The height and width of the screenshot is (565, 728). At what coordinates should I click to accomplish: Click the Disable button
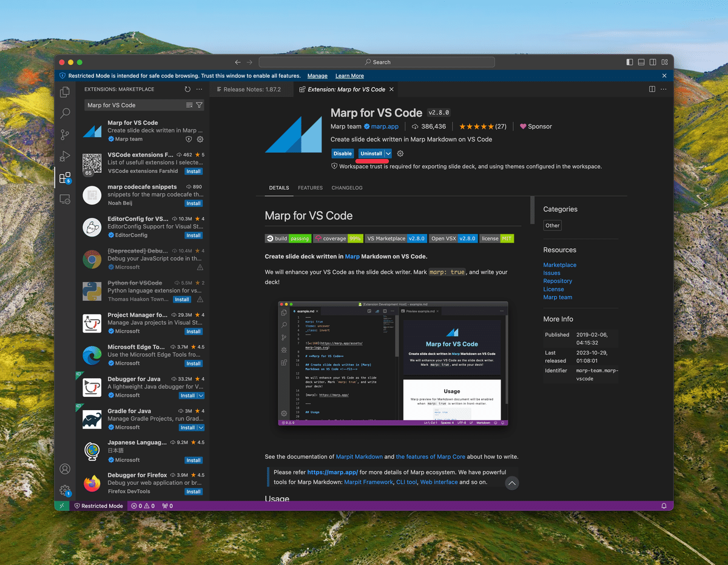pos(342,154)
